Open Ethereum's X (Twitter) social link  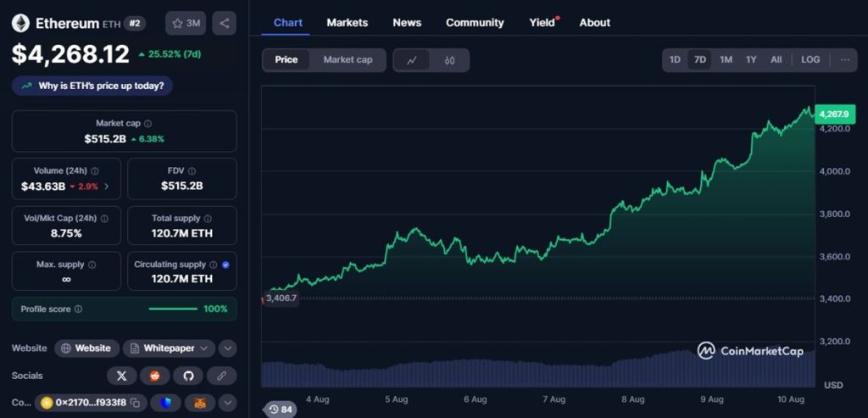pos(122,376)
